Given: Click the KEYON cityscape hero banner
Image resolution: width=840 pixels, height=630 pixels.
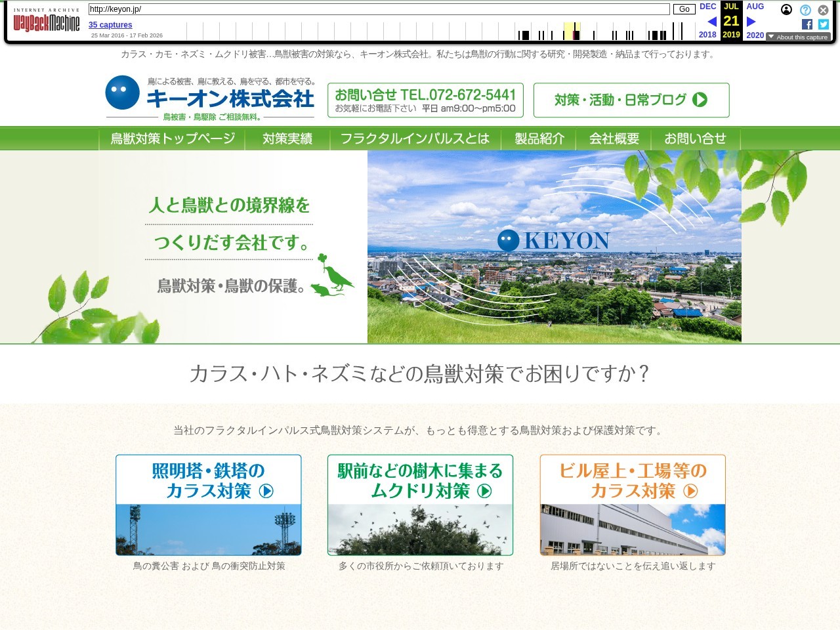Looking at the screenshot, I should (555, 247).
